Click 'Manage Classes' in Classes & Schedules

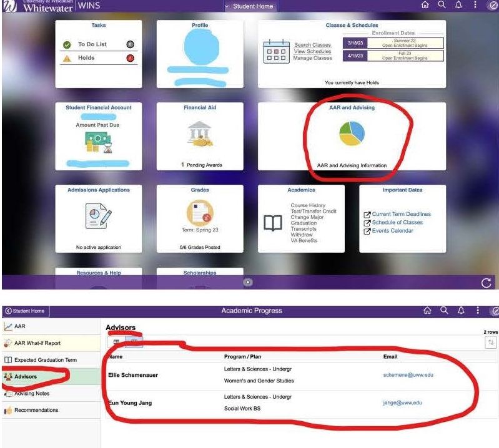[312, 58]
